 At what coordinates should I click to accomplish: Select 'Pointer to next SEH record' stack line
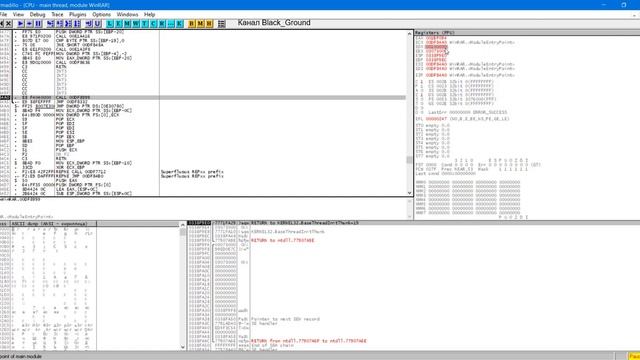coord(285,319)
